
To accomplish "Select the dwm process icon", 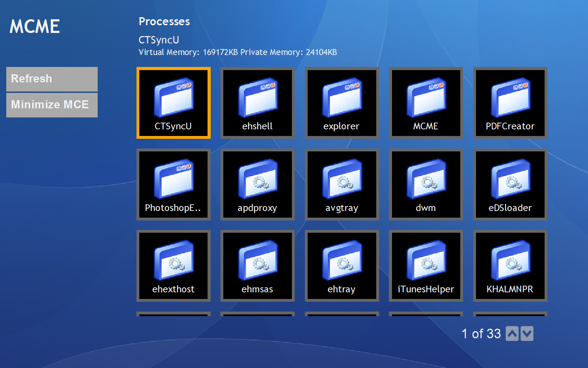I will [x=426, y=184].
